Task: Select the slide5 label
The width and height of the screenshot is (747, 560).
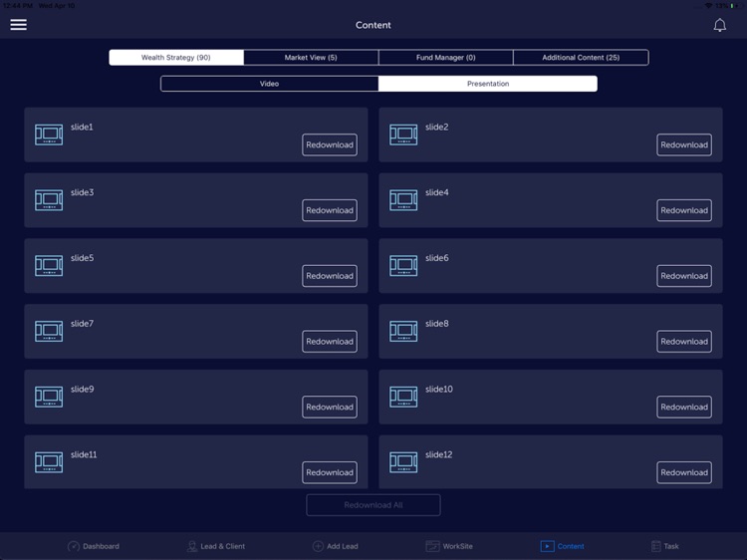Action: [83, 258]
